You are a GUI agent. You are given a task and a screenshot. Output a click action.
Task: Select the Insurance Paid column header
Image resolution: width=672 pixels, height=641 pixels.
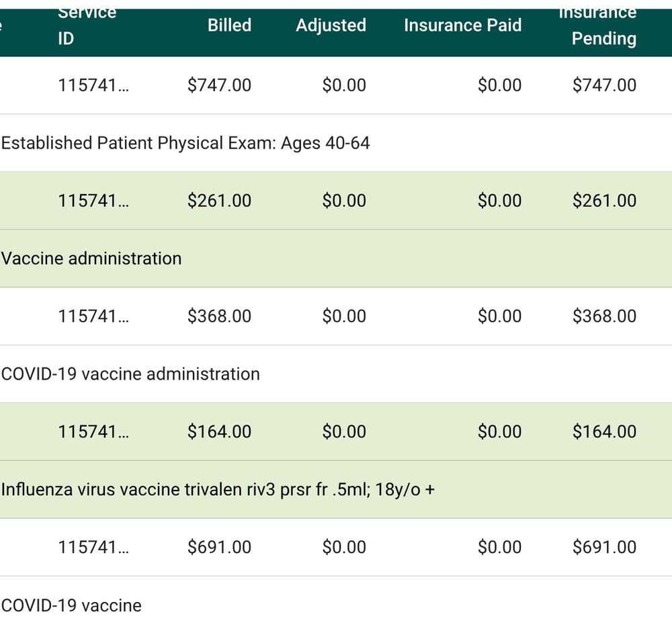[x=462, y=26]
